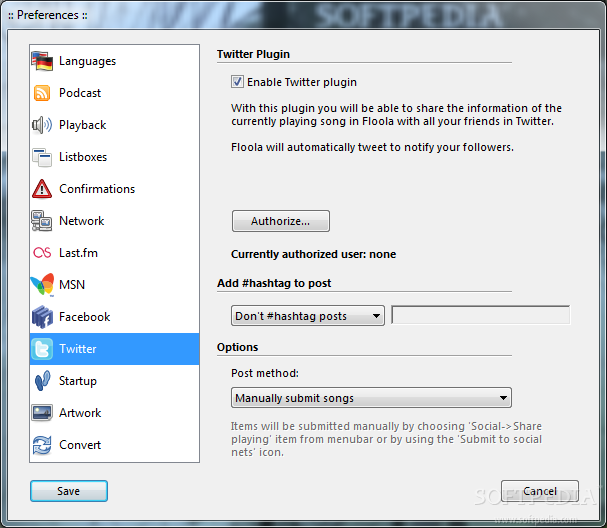Go to Confirmations settings
The image size is (607, 528).
pos(115,189)
